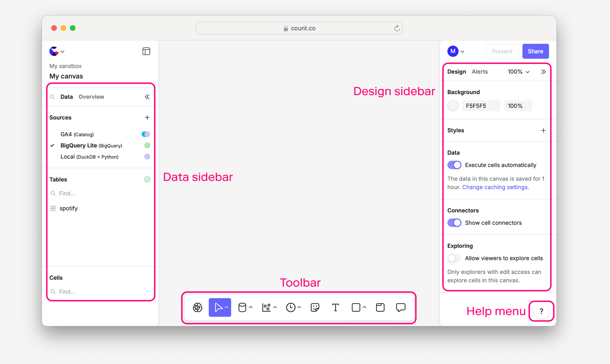Open the help menu question mark

coord(541,311)
